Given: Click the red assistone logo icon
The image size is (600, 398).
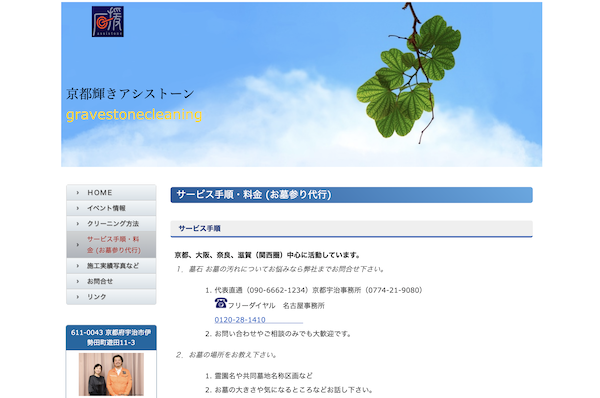Looking at the screenshot, I should coord(108,21).
